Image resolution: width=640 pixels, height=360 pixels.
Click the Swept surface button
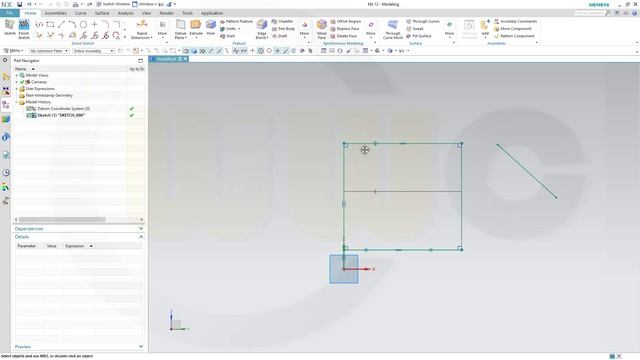click(x=415, y=29)
